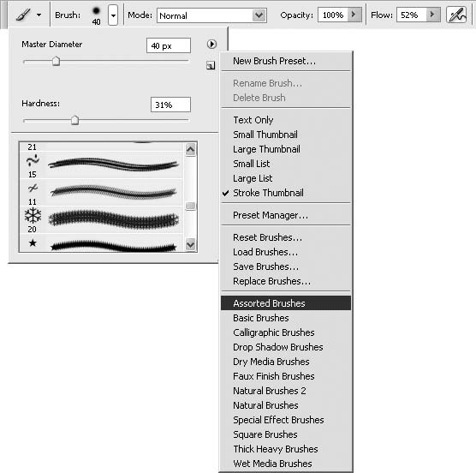
Task: Click the round brush tip sample labeled 40
Action: 96,15
